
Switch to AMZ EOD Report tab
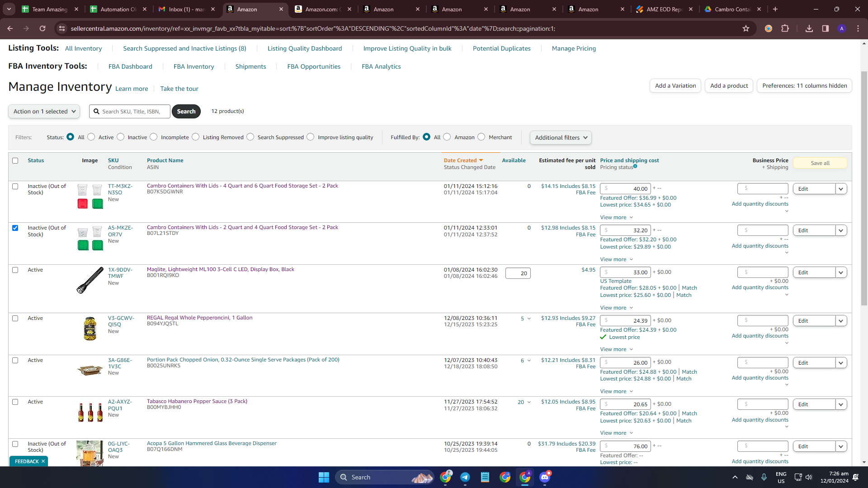pyautogui.click(x=664, y=9)
